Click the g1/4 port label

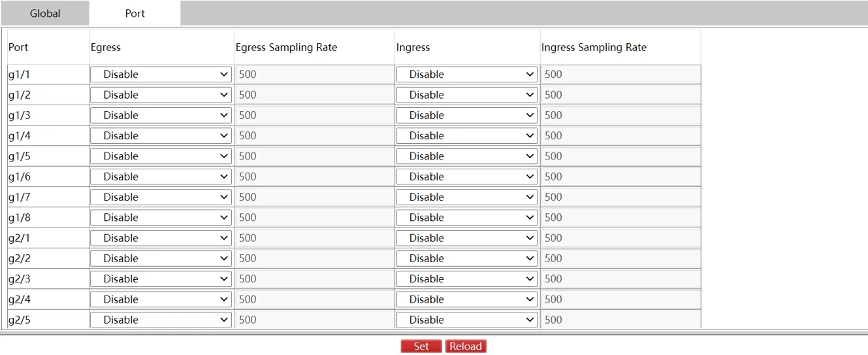tap(19, 136)
